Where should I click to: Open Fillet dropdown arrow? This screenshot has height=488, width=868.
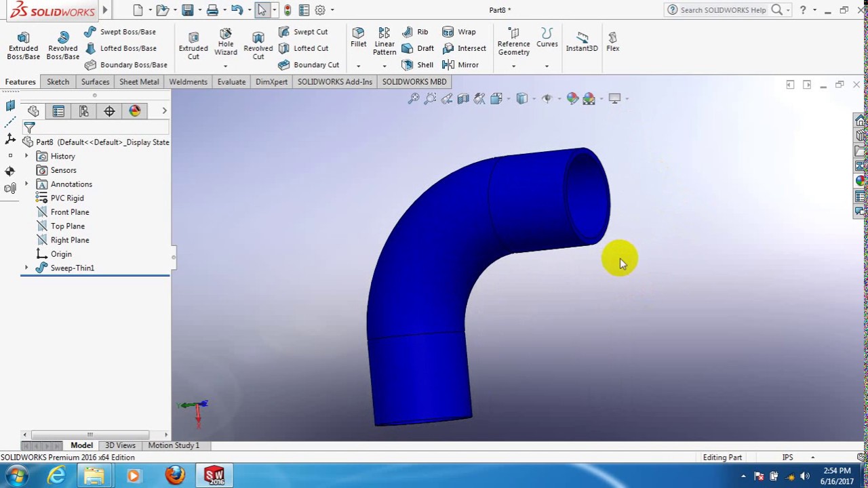[358, 66]
